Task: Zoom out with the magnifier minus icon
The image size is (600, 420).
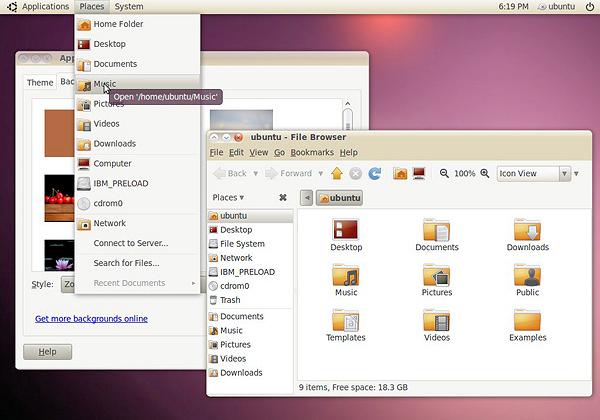Action: coord(444,173)
